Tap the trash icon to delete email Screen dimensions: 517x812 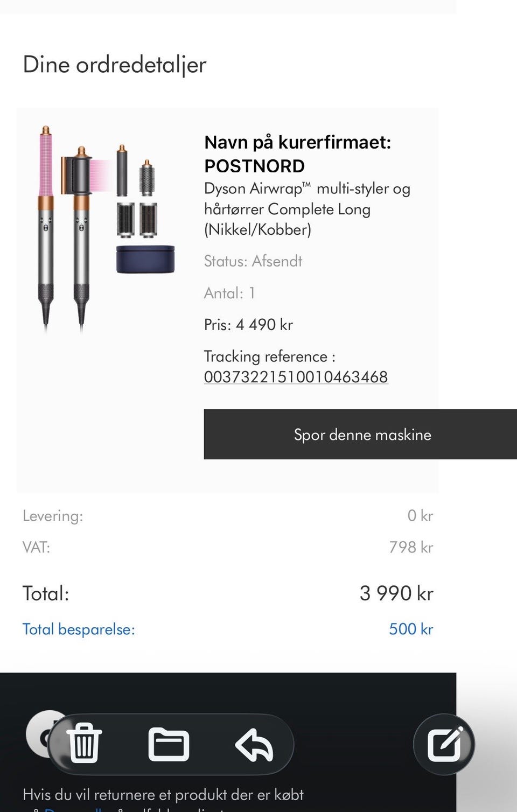[x=84, y=744]
